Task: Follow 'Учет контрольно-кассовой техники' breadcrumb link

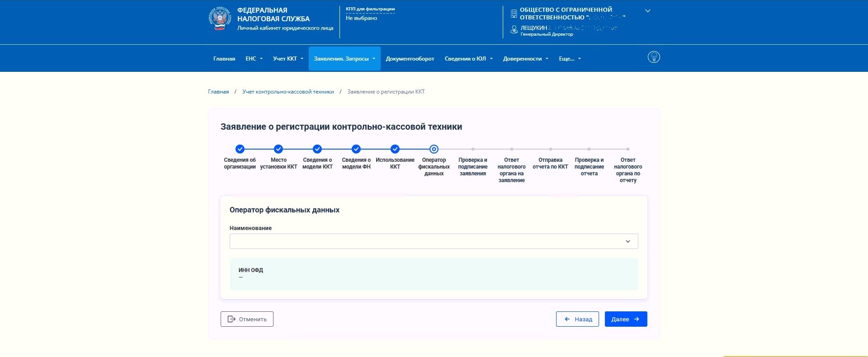Action: 288,92
